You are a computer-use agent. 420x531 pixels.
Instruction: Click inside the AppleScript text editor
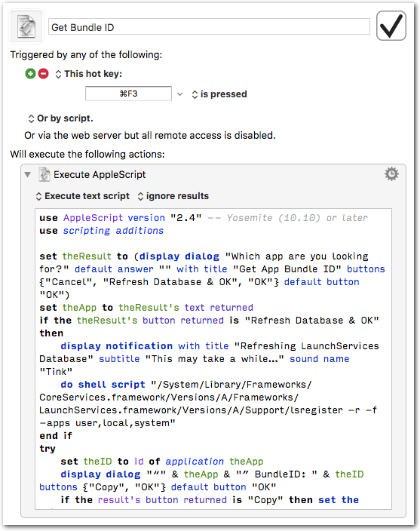213,359
